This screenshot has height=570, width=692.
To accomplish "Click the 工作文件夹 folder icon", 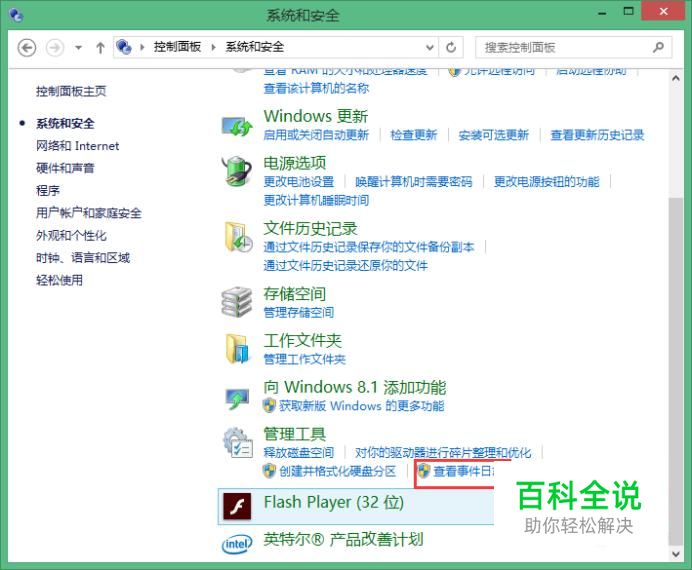I will 237,349.
